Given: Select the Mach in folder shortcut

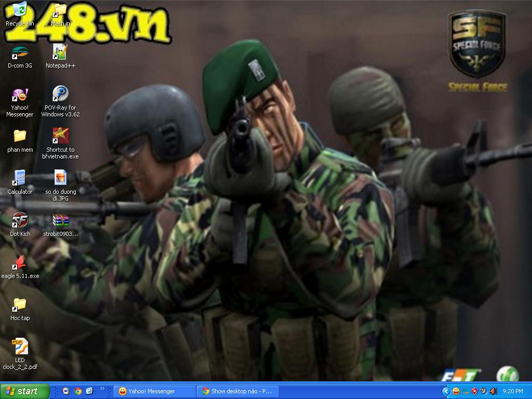Looking at the screenshot, I should [x=60, y=14].
